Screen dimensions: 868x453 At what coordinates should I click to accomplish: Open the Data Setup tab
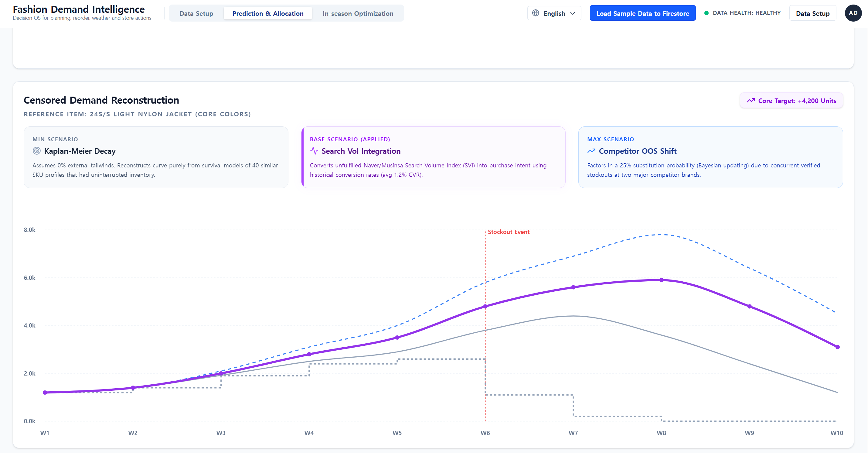pyautogui.click(x=196, y=13)
